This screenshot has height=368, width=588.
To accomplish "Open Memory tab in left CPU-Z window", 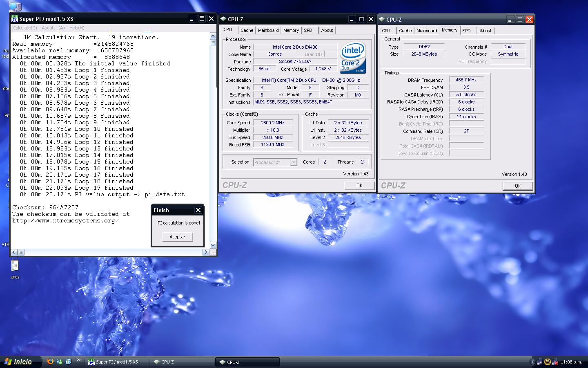I will (x=291, y=30).
